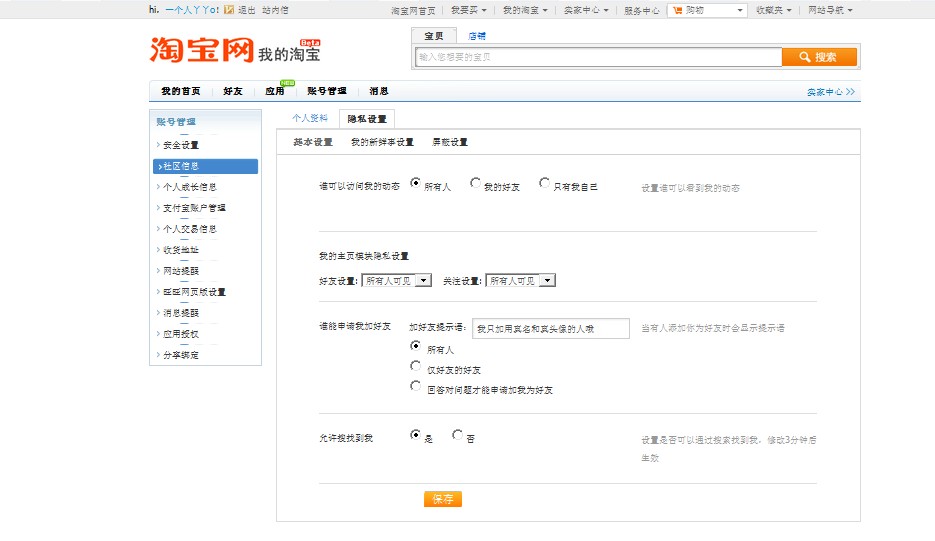Switch to 个人资料 tab
This screenshot has height=541, width=935.
pyautogui.click(x=310, y=118)
